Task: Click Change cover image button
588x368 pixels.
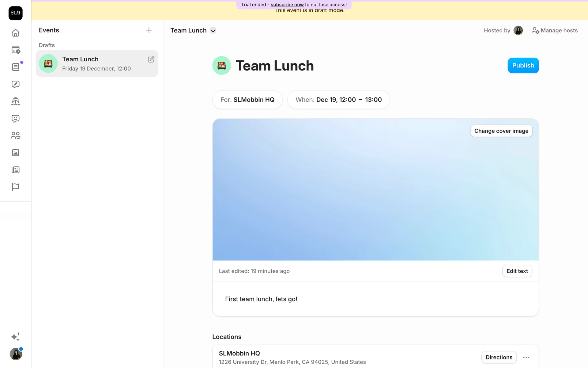Action: tap(501, 131)
